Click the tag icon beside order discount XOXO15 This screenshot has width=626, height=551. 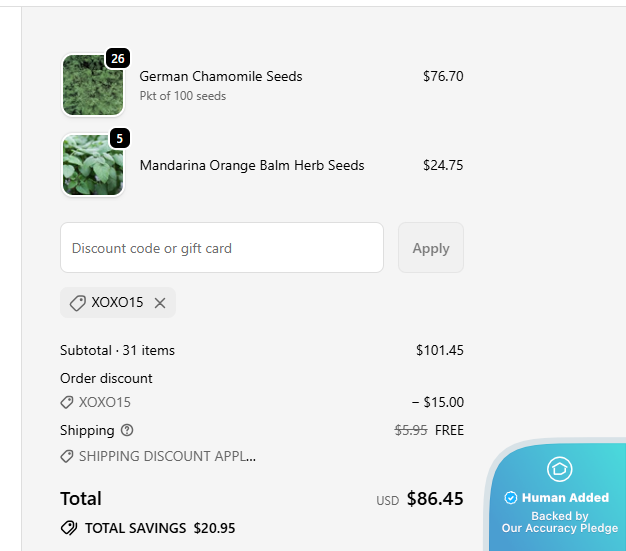click(x=67, y=402)
